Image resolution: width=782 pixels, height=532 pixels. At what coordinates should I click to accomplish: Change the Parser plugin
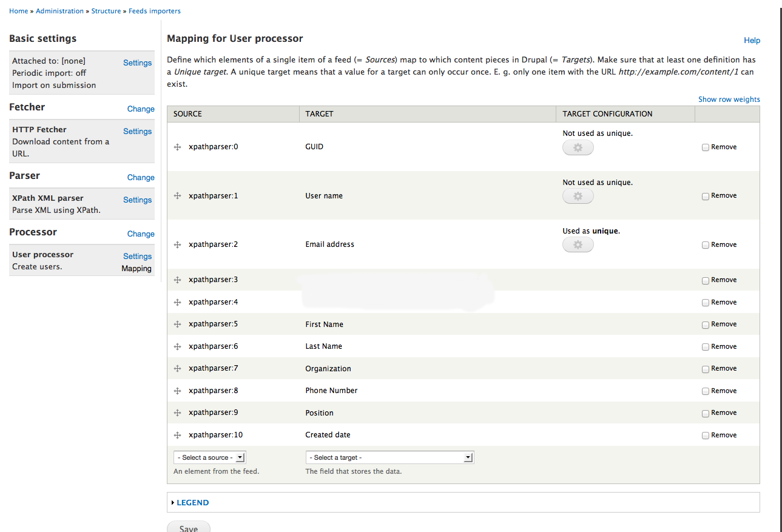pos(141,177)
